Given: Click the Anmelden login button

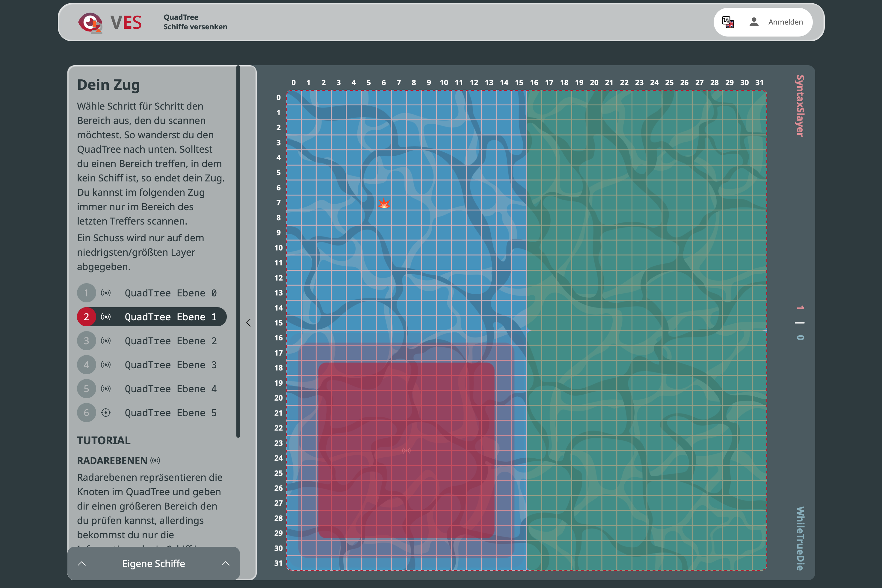Looking at the screenshot, I should click(x=785, y=22).
